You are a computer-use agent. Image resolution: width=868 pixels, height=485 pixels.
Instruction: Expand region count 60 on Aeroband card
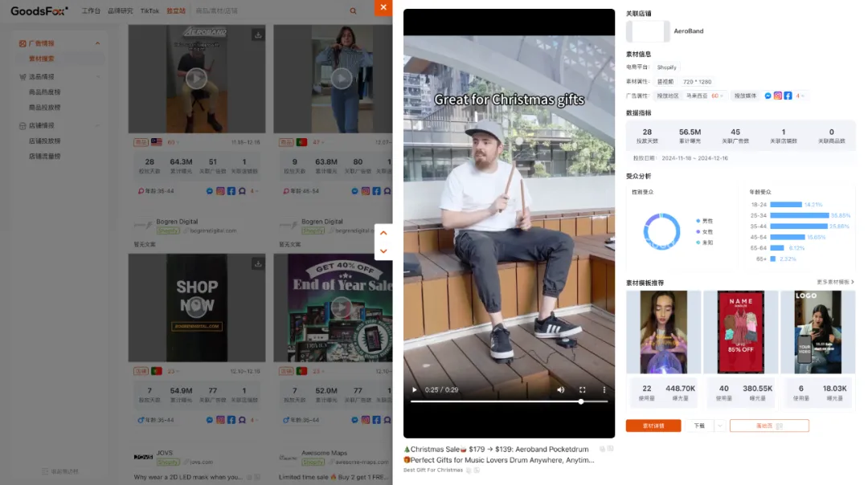[x=173, y=142]
